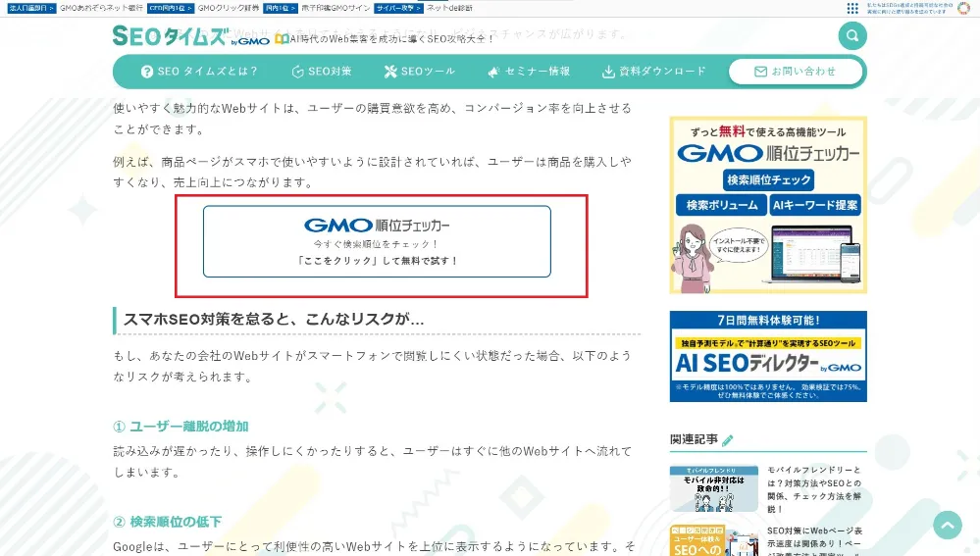Click the 電子印鑑GMOサイン top link
The image size is (980, 556).
click(x=335, y=8)
